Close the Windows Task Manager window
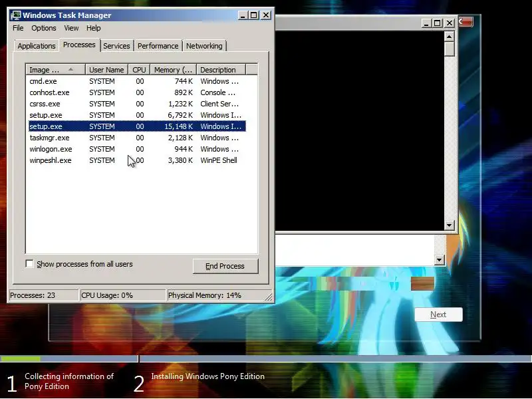This screenshot has height=399, width=532. click(266, 15)
